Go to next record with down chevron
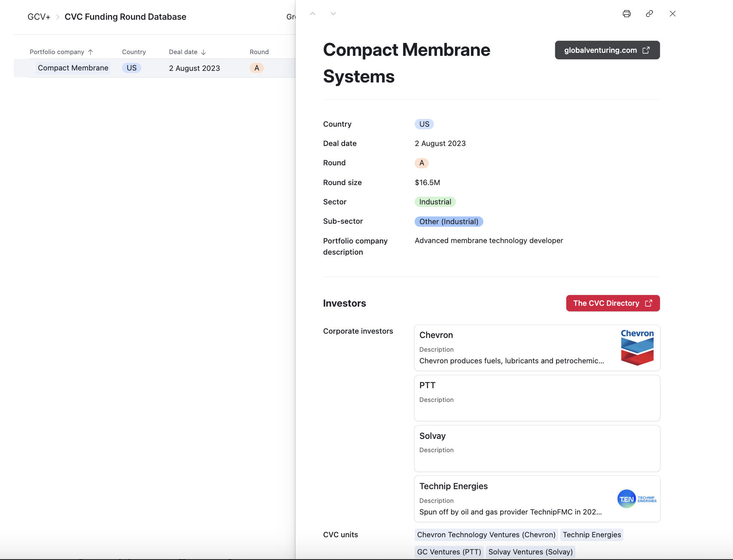The height and width of the screenshot is (560, 733). tap(333, 14)
